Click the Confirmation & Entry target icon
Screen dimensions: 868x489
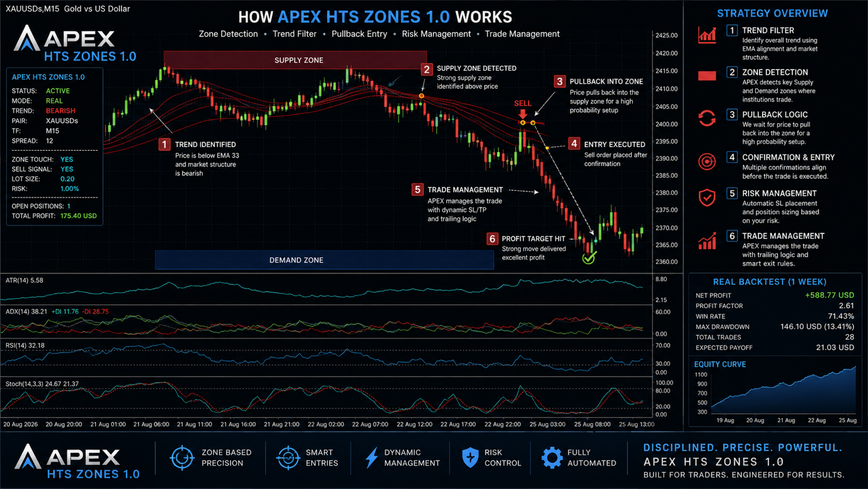pyautogui.click(x=707, y=162)
